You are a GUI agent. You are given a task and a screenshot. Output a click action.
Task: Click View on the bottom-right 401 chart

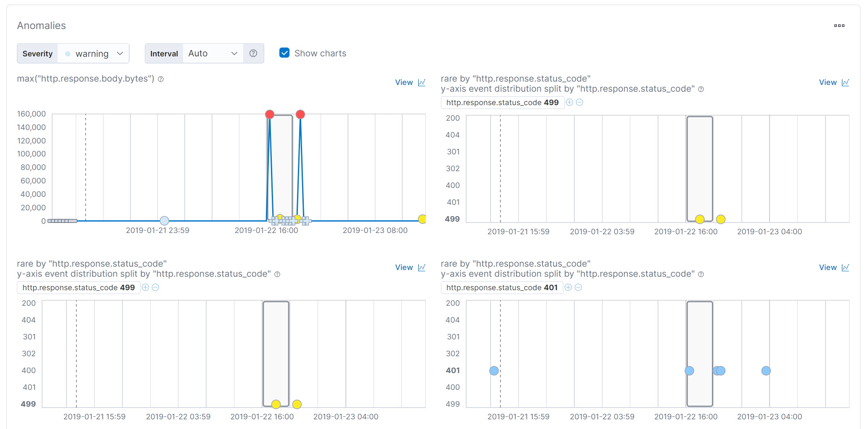tap(828, 267)
